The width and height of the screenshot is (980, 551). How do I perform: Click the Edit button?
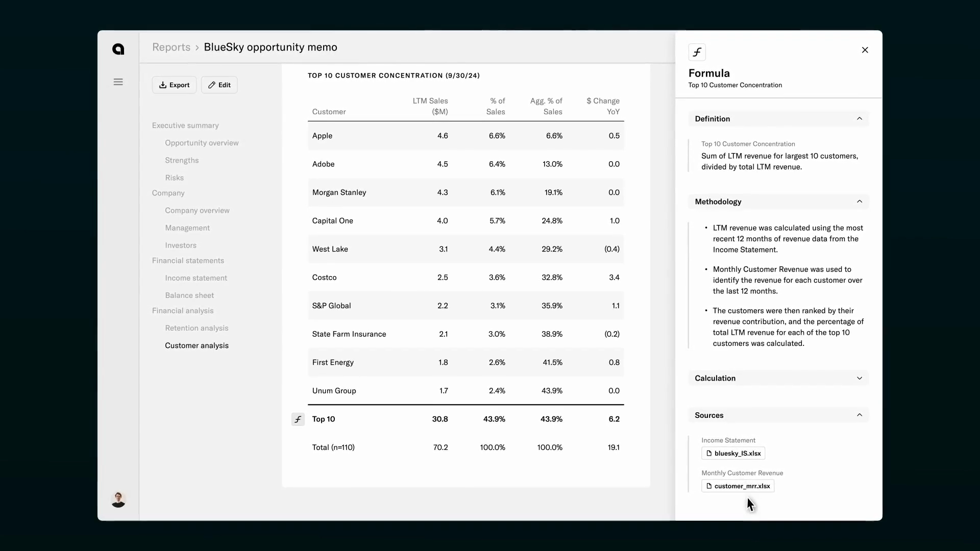pos(219,85)
